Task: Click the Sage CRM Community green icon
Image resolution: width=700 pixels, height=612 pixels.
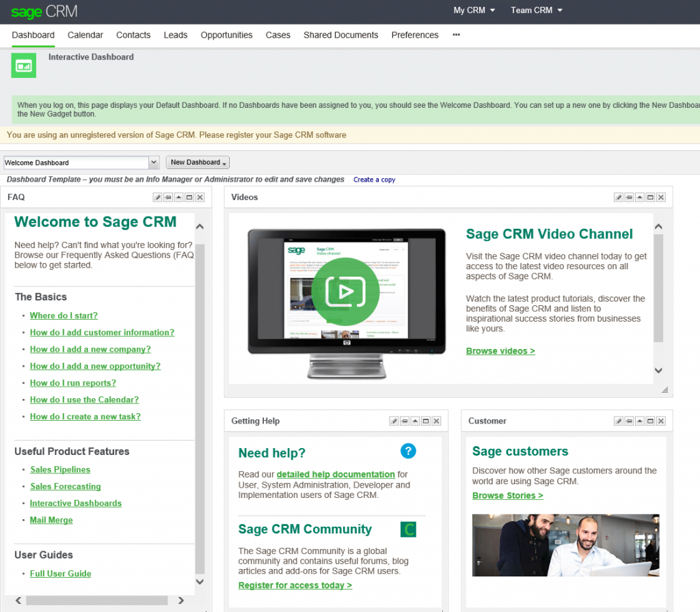Action: click(x=408, y=529)
